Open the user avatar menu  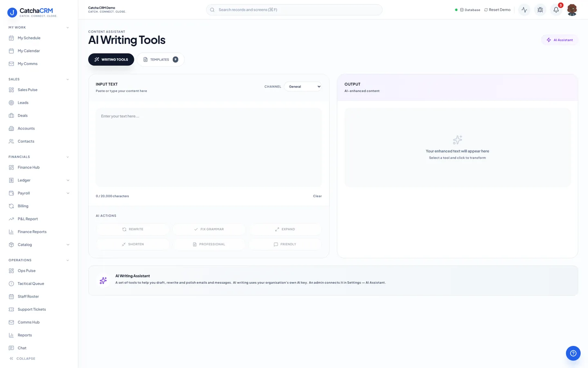point(572,10)
